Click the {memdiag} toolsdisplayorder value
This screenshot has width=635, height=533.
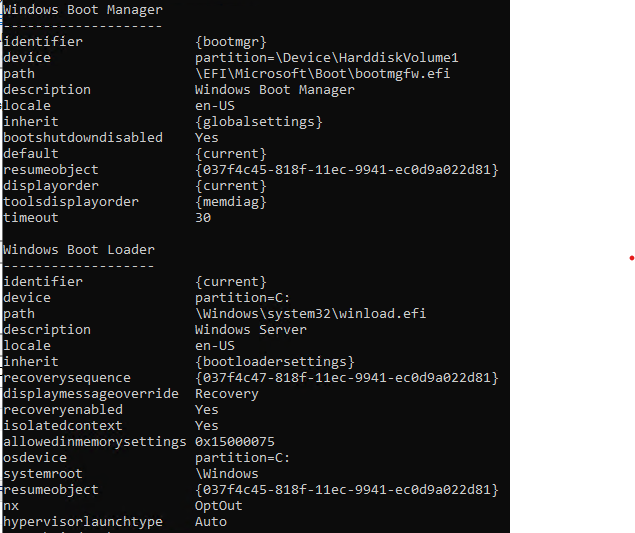[x=230, y=202]
